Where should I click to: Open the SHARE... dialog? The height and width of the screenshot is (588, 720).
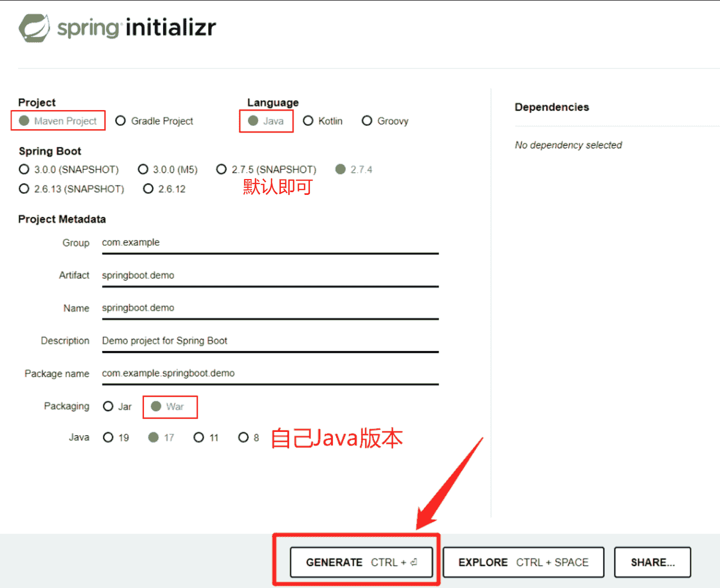tap(652, 562)
